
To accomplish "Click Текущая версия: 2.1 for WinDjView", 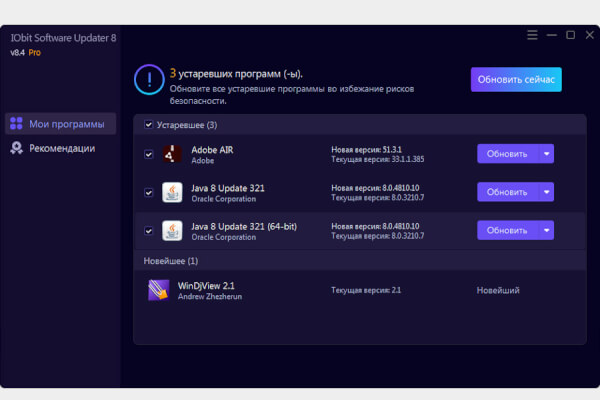I will 366,290.
